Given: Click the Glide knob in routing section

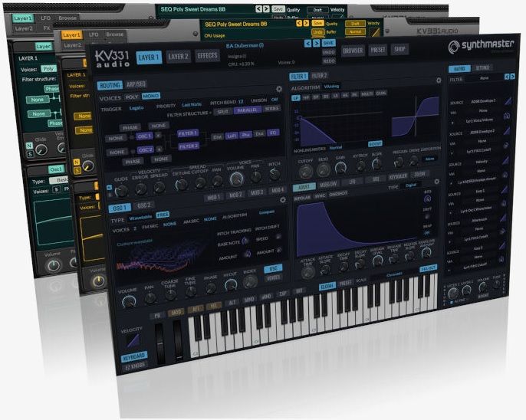Looking at the screenshot, I should pos(121,191).
